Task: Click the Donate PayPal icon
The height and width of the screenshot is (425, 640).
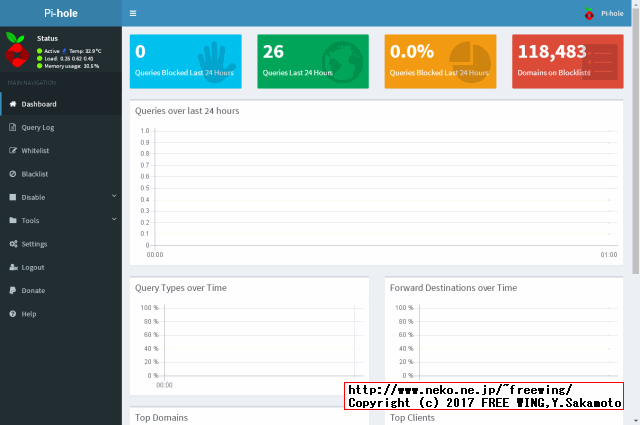Action: pyautogui.click(x=12, y=290)
